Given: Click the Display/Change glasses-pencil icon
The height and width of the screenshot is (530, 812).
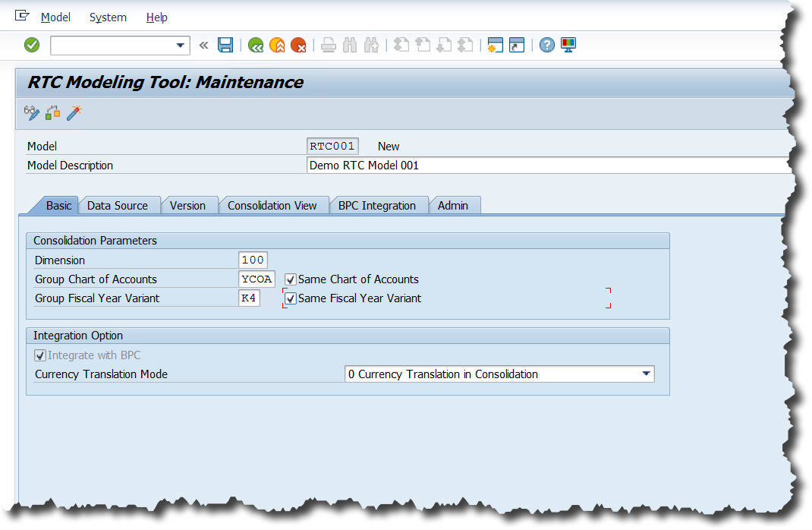Looking at the screenshot, I should (x=32, y=113).
